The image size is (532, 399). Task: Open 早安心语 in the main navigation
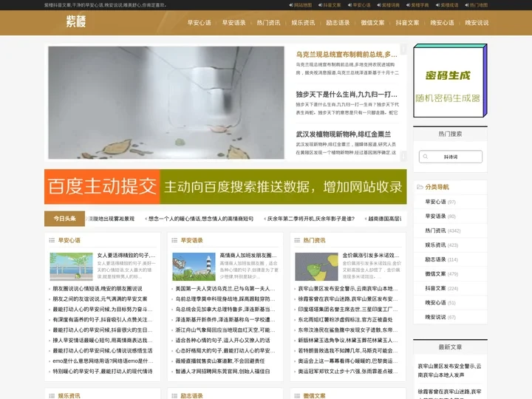pos(199,23)
